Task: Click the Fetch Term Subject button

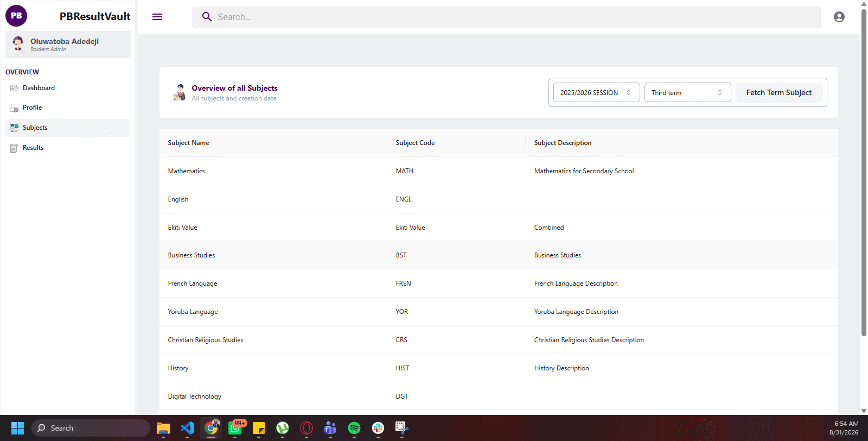Action: [x=779, y=92]
